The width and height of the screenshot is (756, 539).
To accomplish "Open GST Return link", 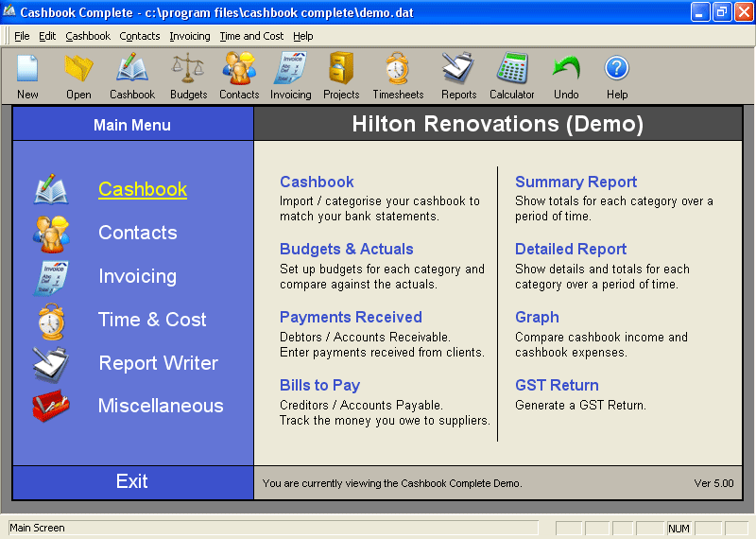I will pos(557,385).
